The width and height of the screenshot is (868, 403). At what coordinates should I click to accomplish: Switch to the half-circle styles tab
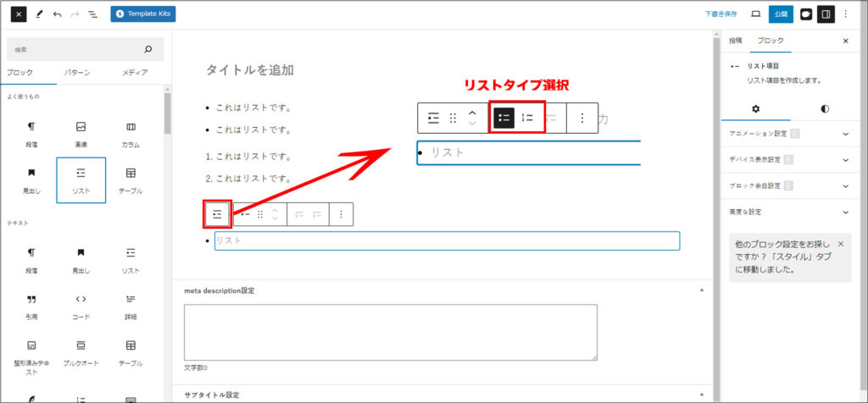coord(825,109)
